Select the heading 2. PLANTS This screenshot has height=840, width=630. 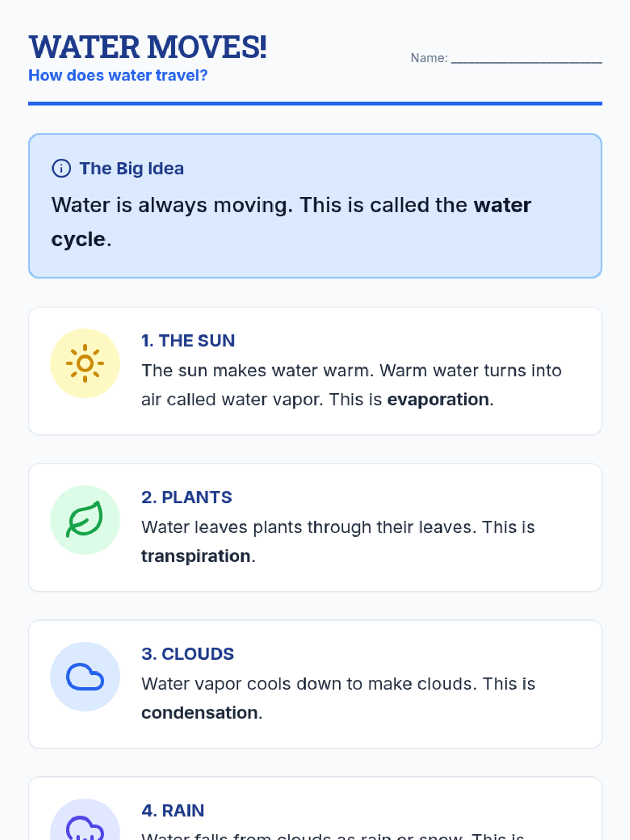tap(186, 497)
